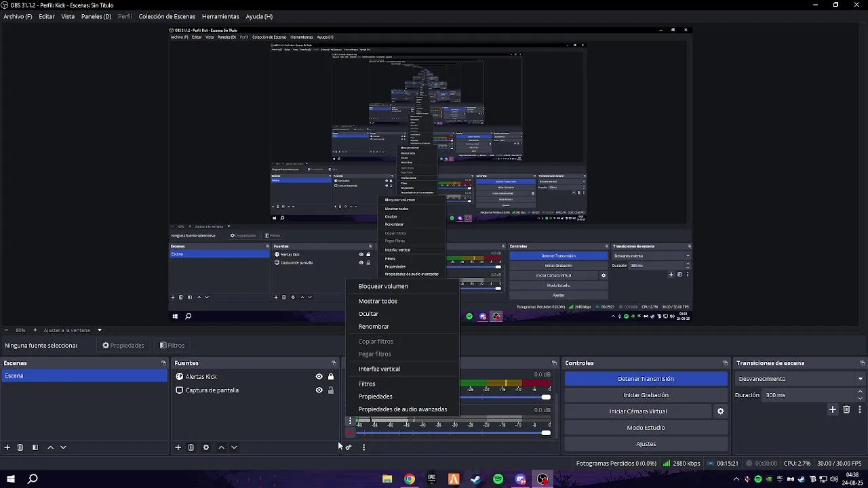The image size is (868, 488).
Task: Click Detener Transmisión button
Action: point(646,379)
